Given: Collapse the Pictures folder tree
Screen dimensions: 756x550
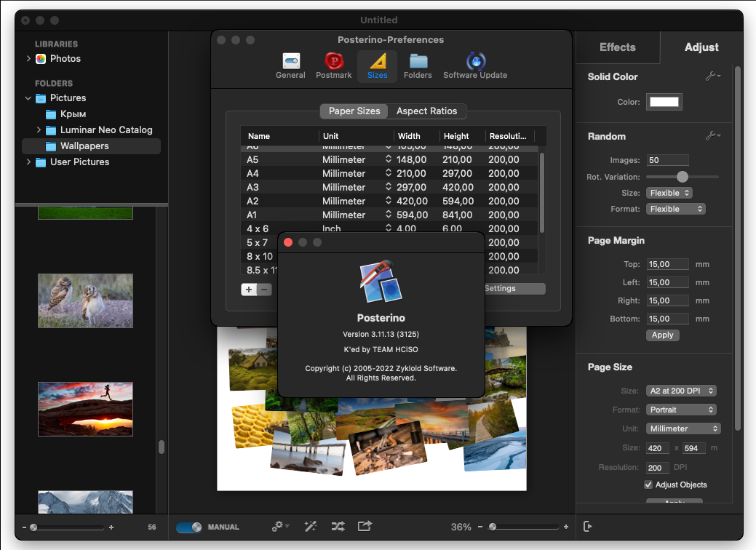Looking at the screenshot, I should [28, 98].
